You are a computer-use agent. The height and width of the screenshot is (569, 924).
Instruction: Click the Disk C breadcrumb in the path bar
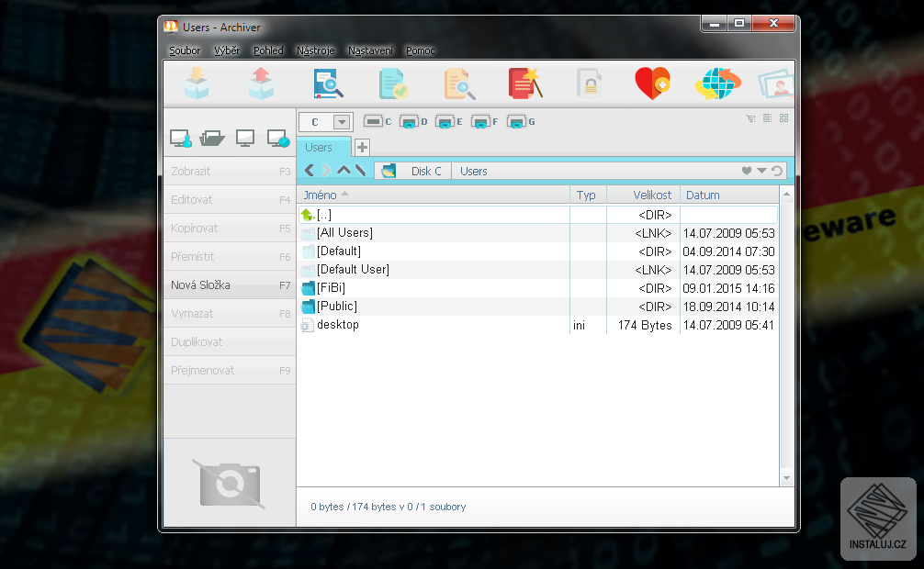tap(426, 172)
